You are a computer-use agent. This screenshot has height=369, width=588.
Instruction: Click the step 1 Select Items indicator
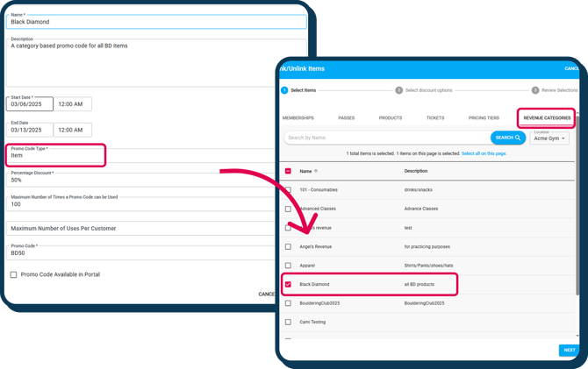284,90
